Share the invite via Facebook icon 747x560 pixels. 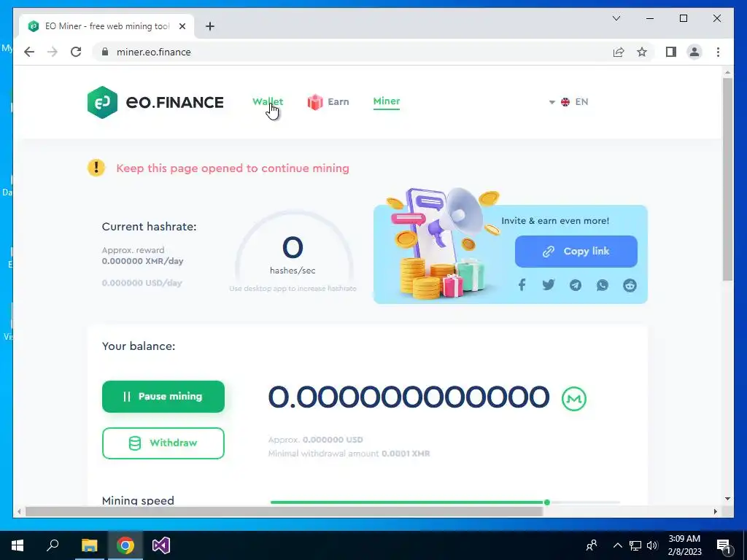522,285
